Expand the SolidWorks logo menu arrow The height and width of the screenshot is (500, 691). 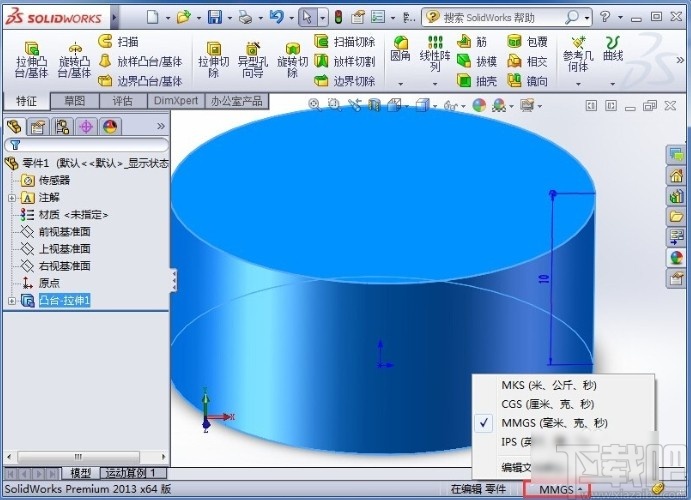pos(115,18)
